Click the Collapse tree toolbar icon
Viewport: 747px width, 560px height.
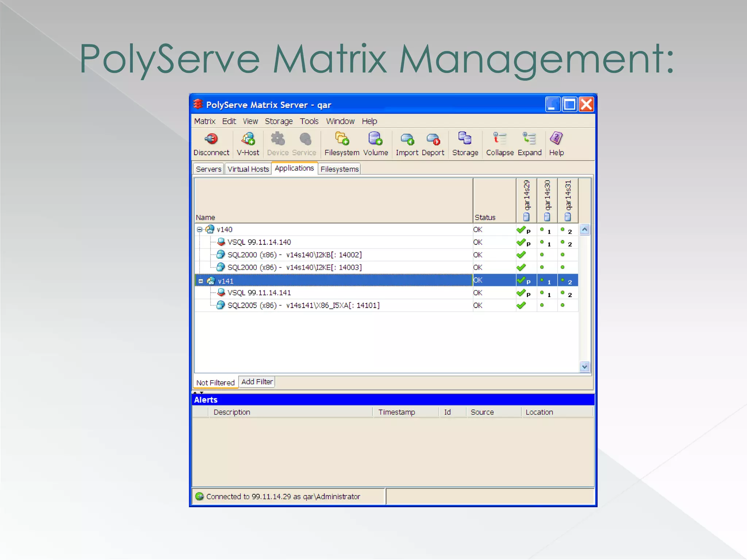pyautogui.click(x=499, y=138)
